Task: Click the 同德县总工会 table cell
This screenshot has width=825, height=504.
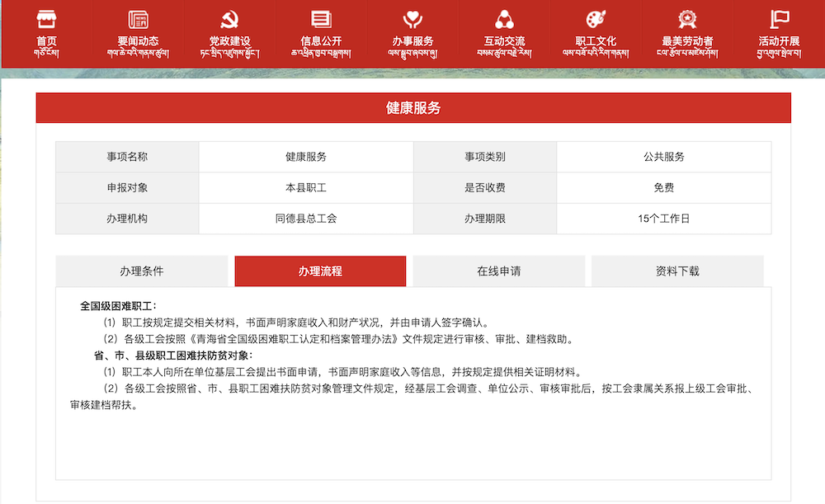Action: click(x=306, y=219)
